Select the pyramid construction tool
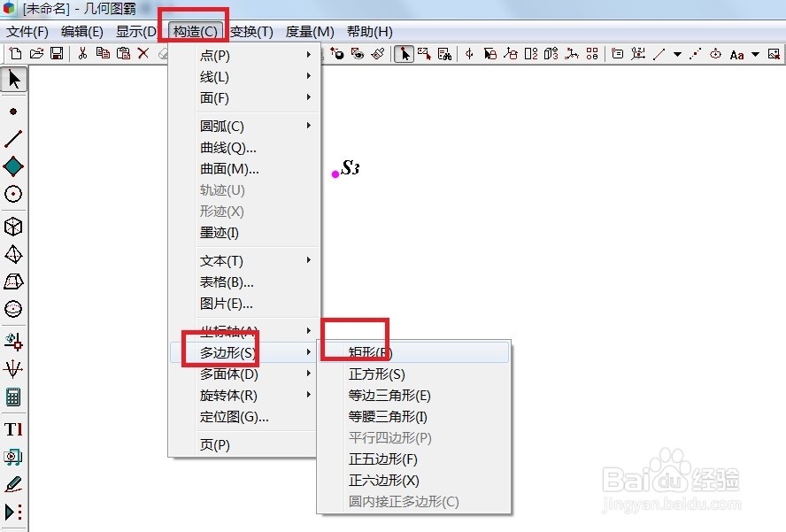This screenshot has height=532, width=786. [13, 252]
